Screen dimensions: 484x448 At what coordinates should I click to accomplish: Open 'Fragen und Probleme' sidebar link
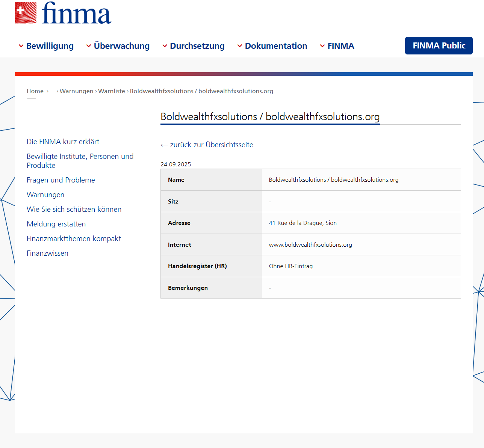tap(61, 180)
